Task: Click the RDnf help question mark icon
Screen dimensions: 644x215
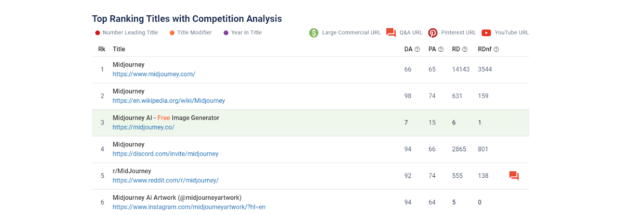Action: click(x=496, y=49)
